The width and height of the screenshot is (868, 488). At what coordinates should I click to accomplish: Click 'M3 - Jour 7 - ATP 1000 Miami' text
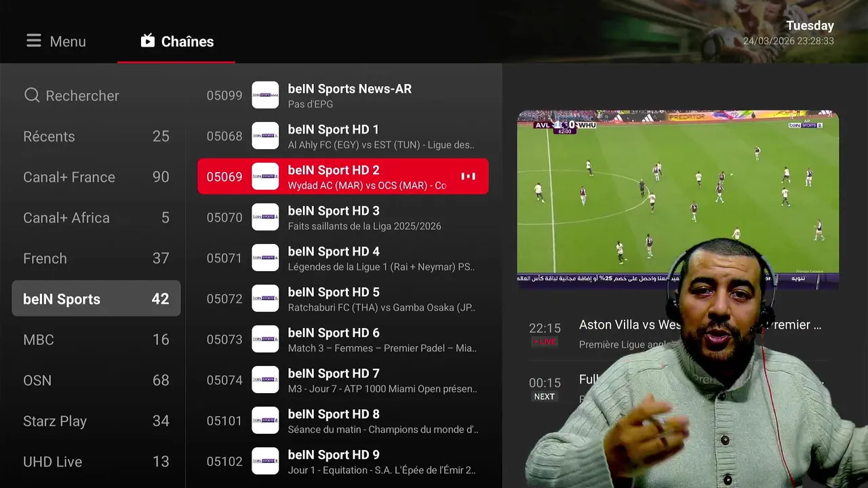pos(382,389)
